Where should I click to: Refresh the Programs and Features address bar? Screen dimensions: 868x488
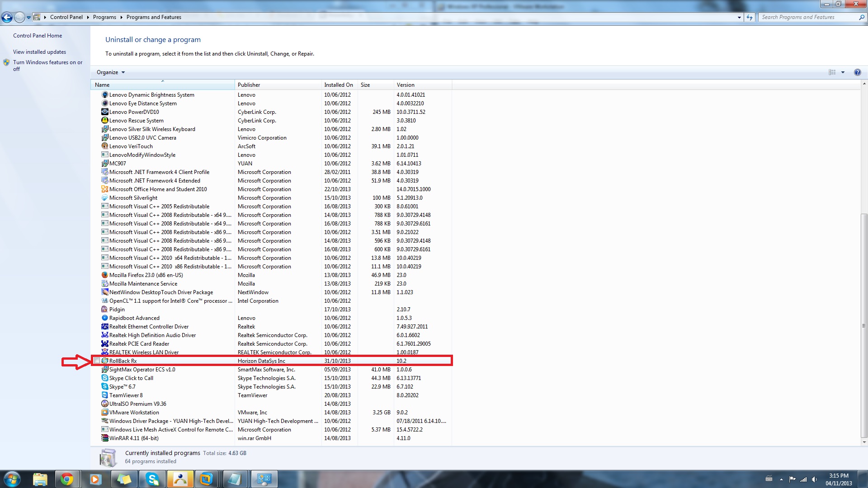pyautogui.click(x=750, y=17)
